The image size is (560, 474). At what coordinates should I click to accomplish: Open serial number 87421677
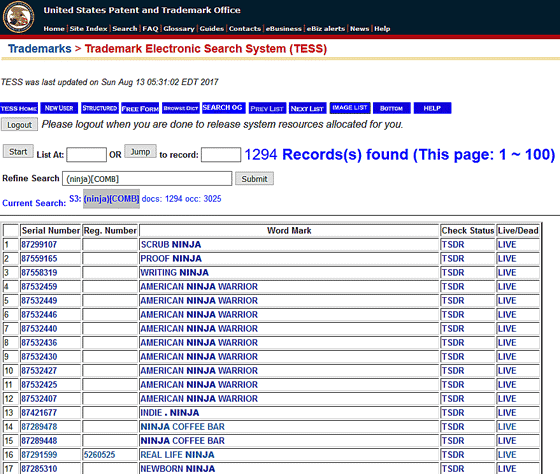pos(39,413)
